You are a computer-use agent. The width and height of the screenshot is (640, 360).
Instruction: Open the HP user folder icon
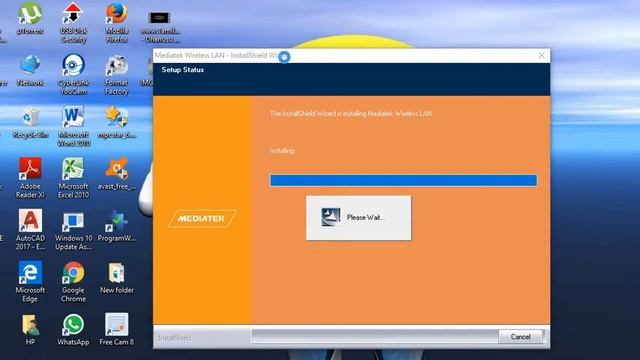tap(30, 330)
